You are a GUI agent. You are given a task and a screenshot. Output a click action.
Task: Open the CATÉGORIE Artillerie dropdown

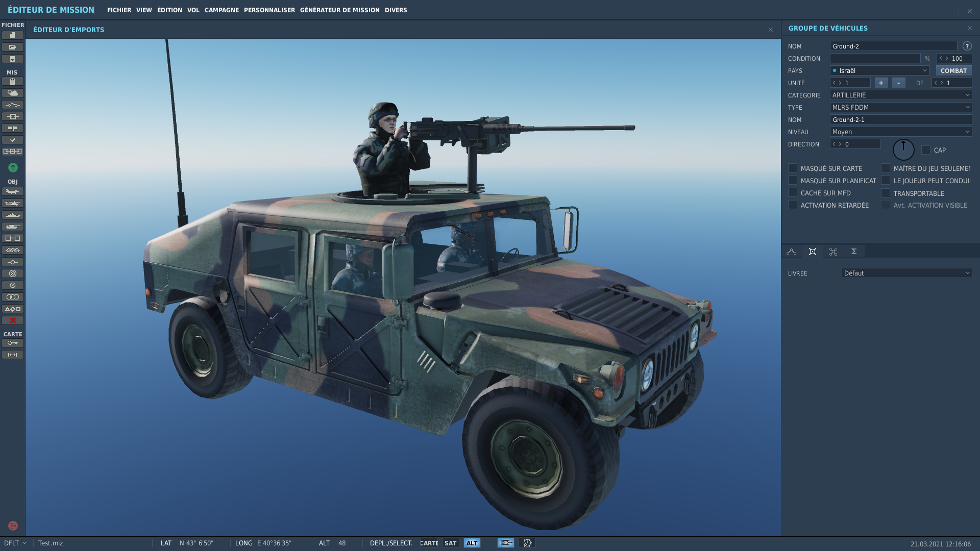901,95
